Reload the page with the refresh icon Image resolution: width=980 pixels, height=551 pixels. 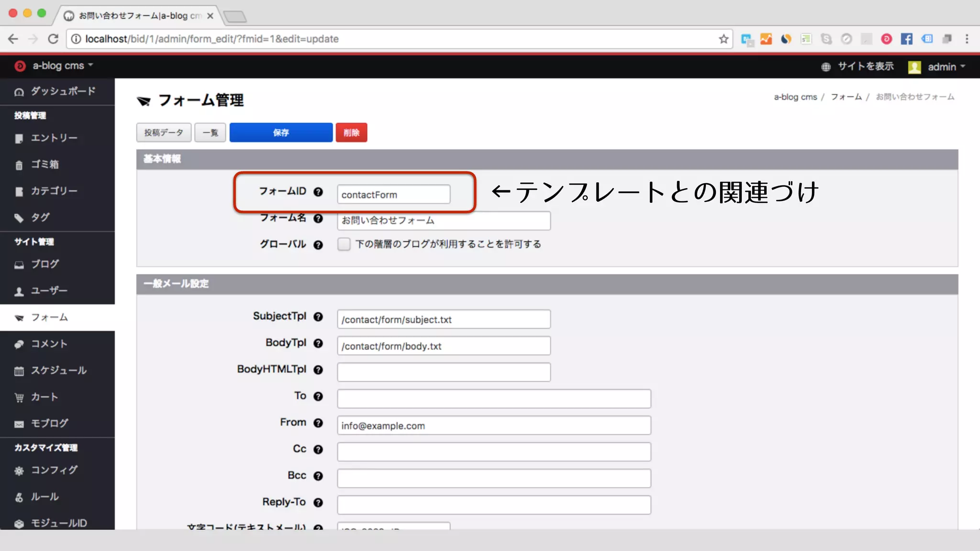pos(53,39)
